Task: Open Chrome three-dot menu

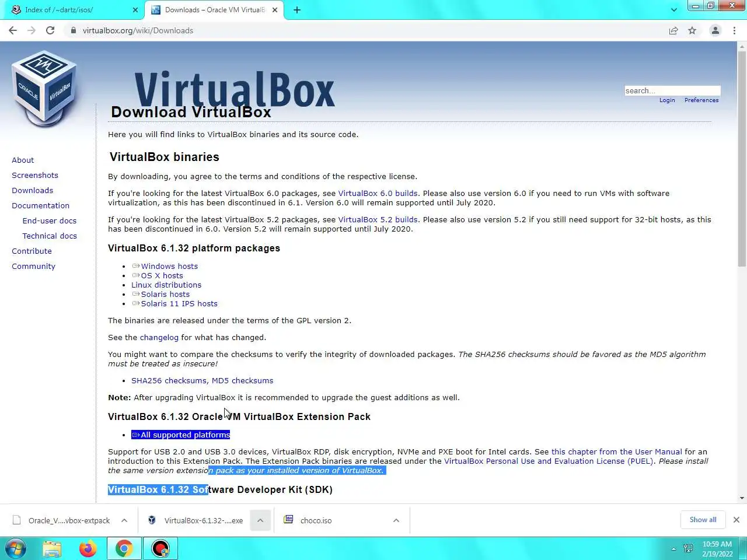Action: (734, 30)
